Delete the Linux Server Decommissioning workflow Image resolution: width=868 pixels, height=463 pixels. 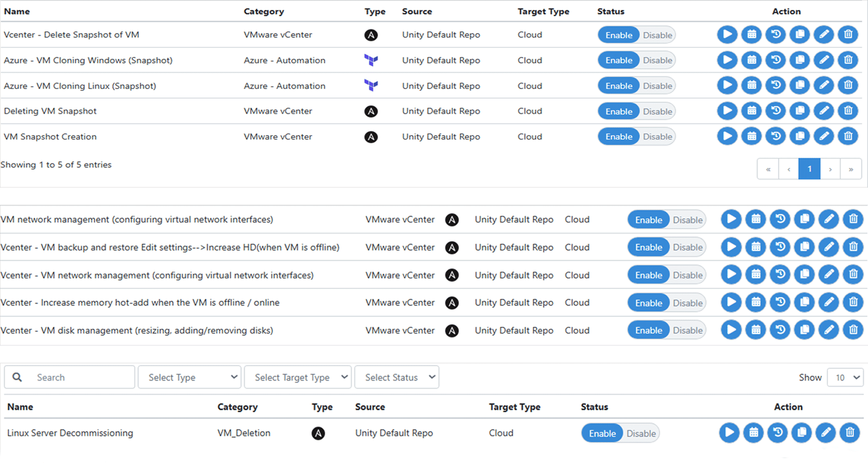[x=850, y=433]
